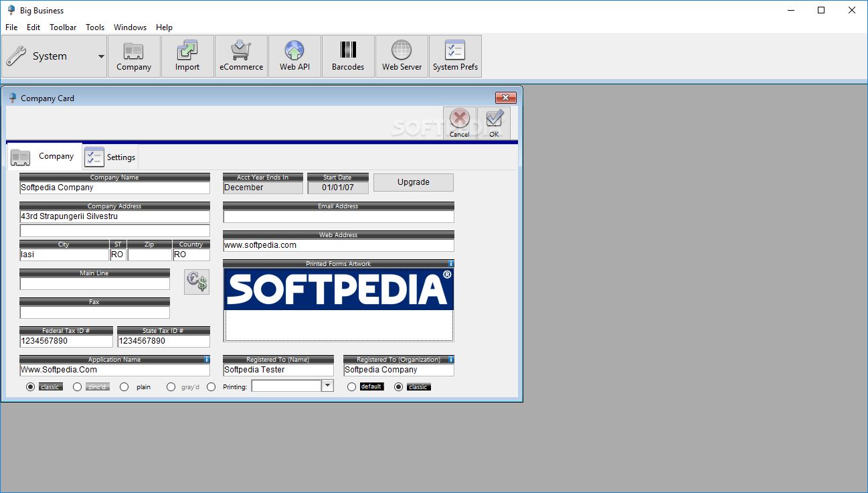Click the Registered To (Name) field
Screen dimensions: 868x493
[278, 370]
